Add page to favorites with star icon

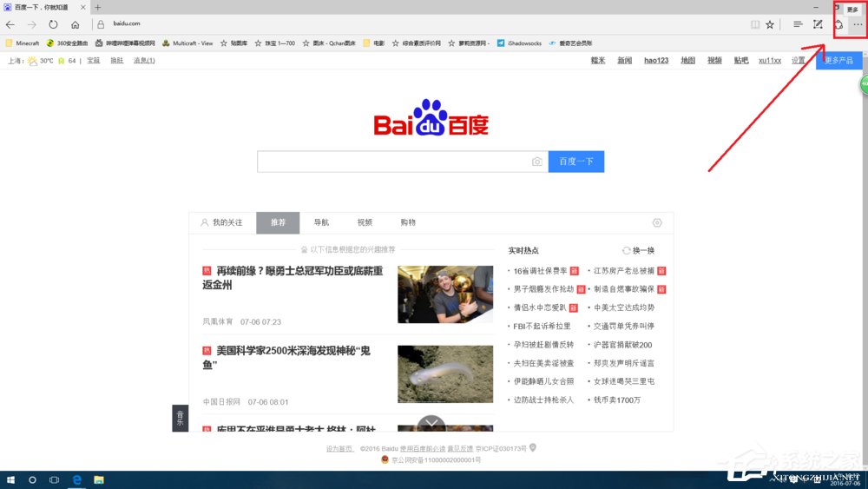coord(769,24)
